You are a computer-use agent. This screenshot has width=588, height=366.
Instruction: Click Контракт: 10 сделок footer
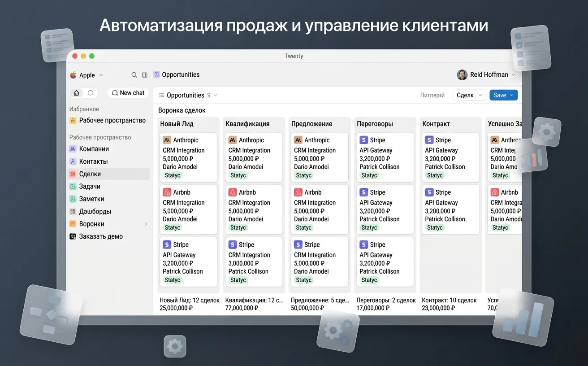pos(450,300)
